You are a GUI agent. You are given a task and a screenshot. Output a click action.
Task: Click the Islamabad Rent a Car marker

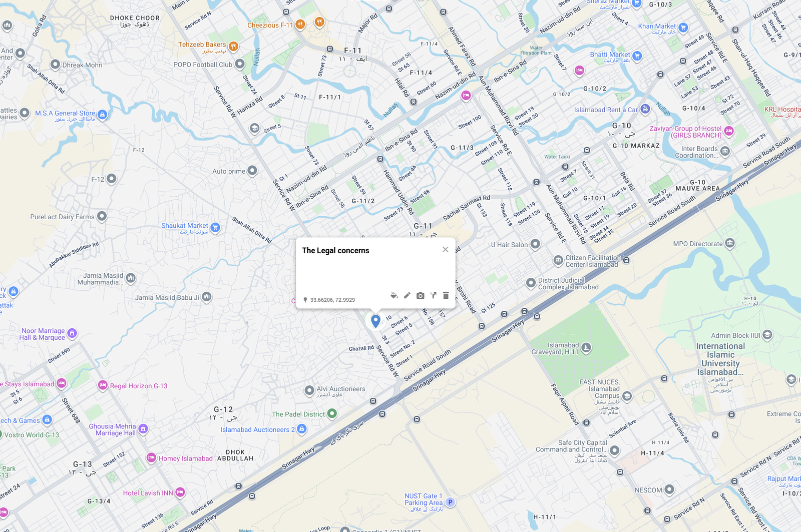tap(645, 109)
